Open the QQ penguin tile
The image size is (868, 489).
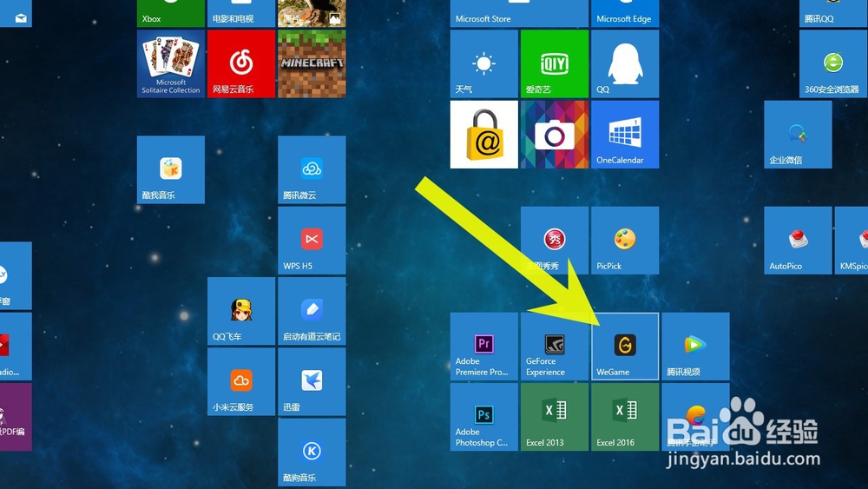(x=625, y=63)
